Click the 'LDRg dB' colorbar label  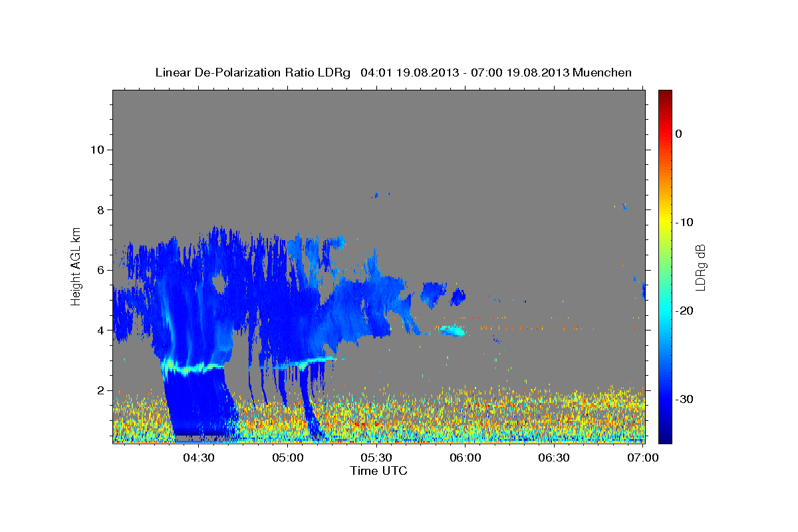[x=700, y=267]
